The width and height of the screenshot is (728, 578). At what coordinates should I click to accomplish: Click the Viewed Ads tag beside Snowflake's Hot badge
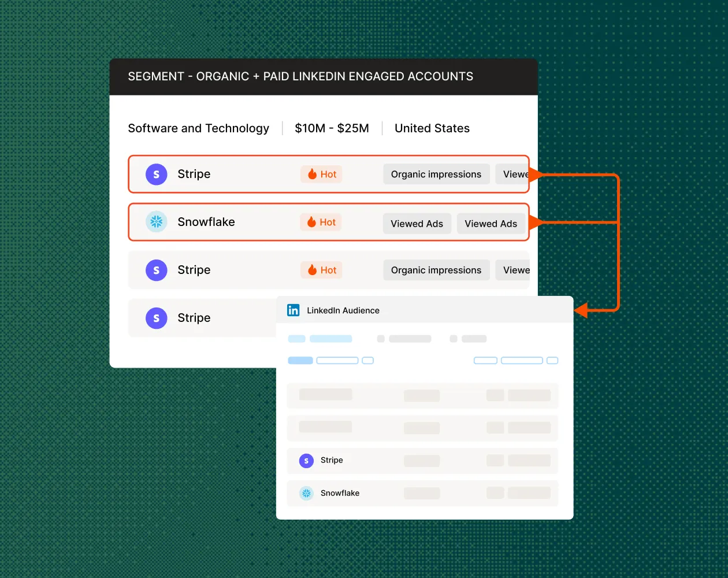(417, 224)
